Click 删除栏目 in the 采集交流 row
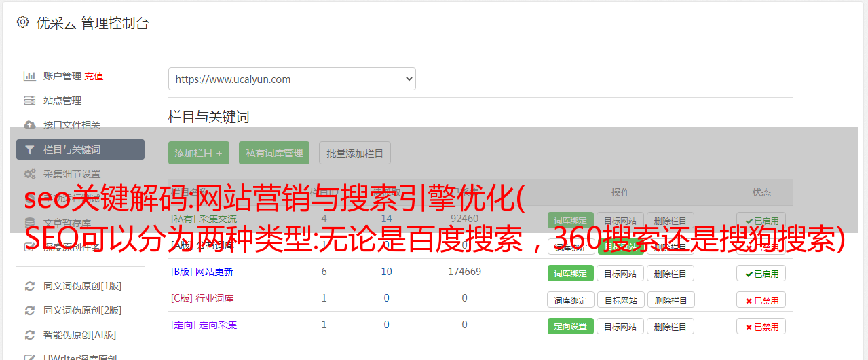This screenshot has width=868, height=360. [x=671, y=220]
